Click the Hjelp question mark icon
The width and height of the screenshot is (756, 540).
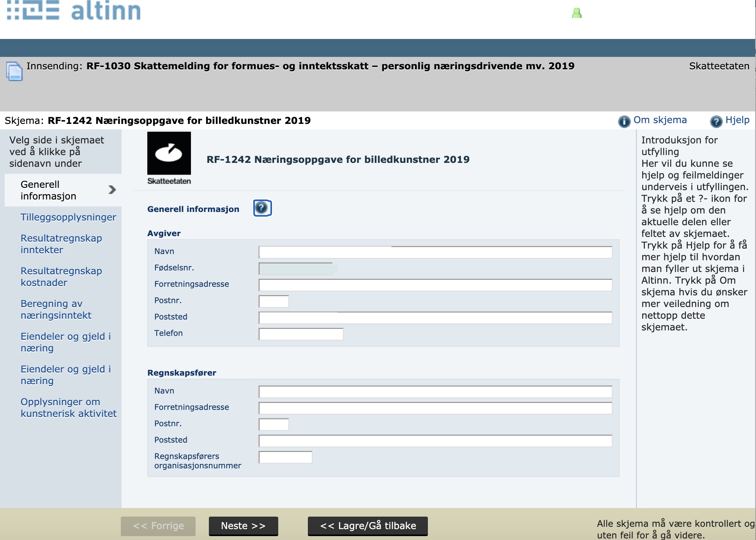pos(716,121)
